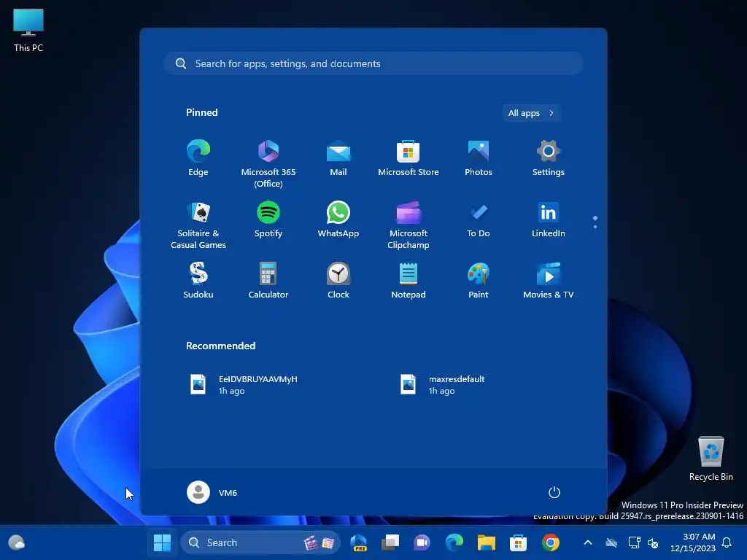Open the VM6 user account menu

[212, 492]
